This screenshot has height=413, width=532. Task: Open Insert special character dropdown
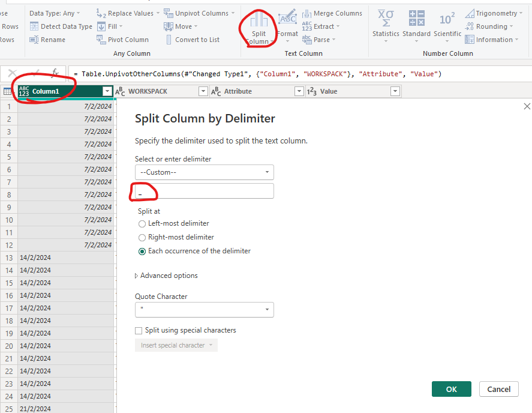point(176,345)
